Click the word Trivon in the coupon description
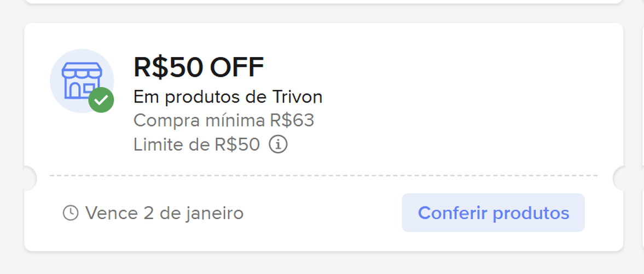The image size is (644, 274). click(297, 97)
